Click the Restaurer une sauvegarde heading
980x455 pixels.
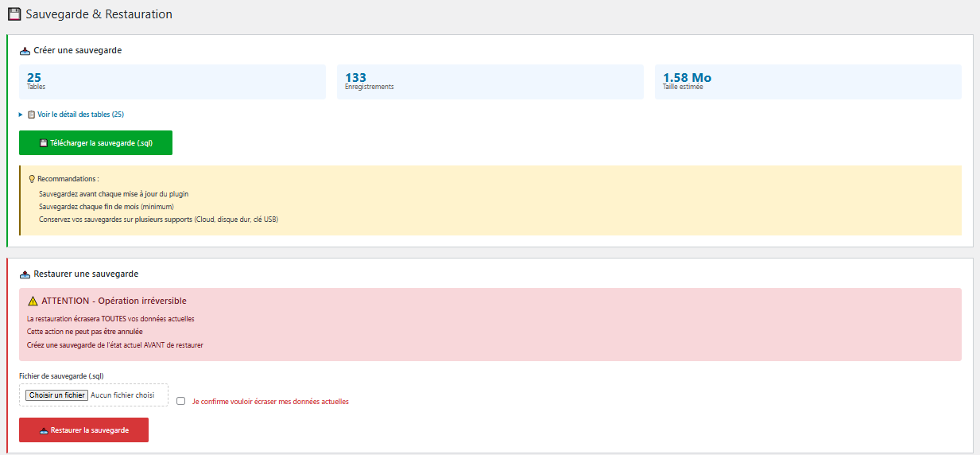pos(86,274)
